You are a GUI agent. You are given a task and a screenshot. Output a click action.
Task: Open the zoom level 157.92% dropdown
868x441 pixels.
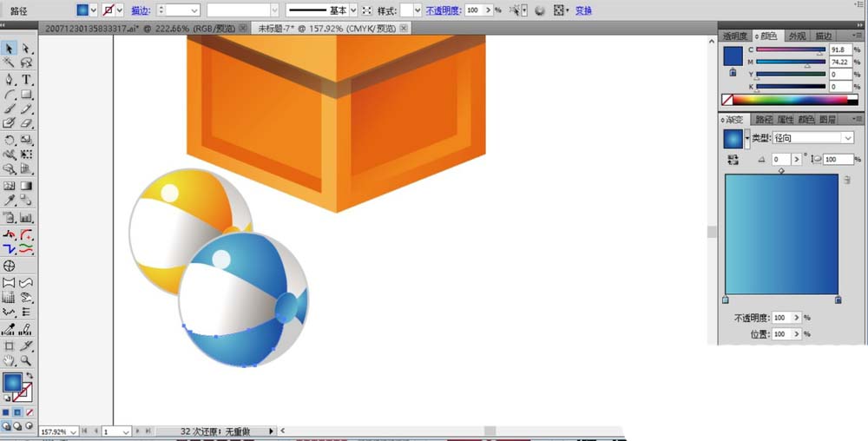(x=73, y=431)
